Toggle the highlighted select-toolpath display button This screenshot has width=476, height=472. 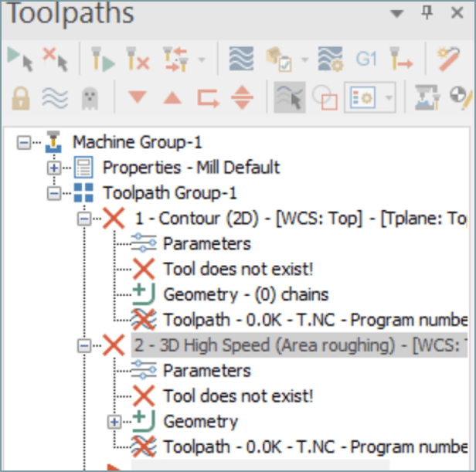(x=288, y=98)
